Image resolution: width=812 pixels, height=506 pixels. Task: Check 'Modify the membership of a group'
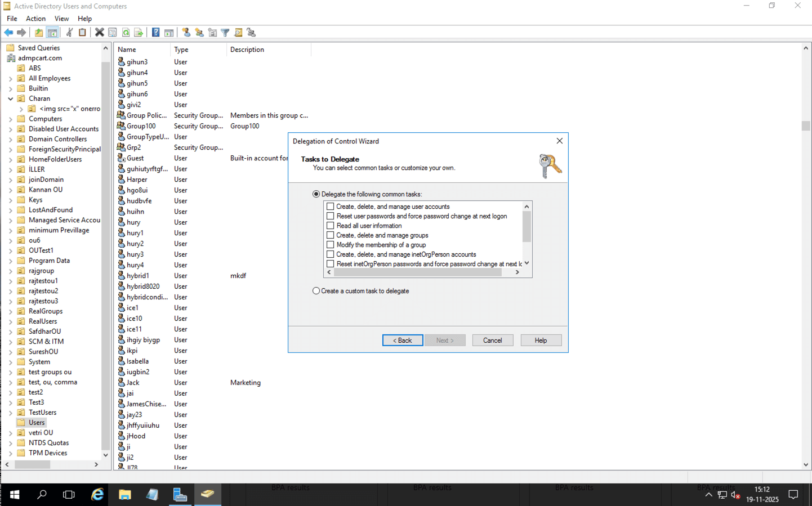(331, 245)
